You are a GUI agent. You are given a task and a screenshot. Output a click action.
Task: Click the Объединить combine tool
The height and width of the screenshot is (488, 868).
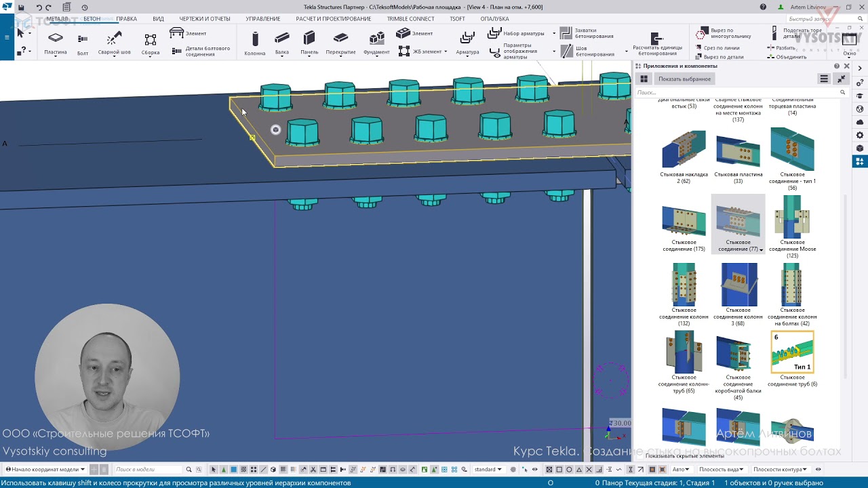(x=787, y=57)
